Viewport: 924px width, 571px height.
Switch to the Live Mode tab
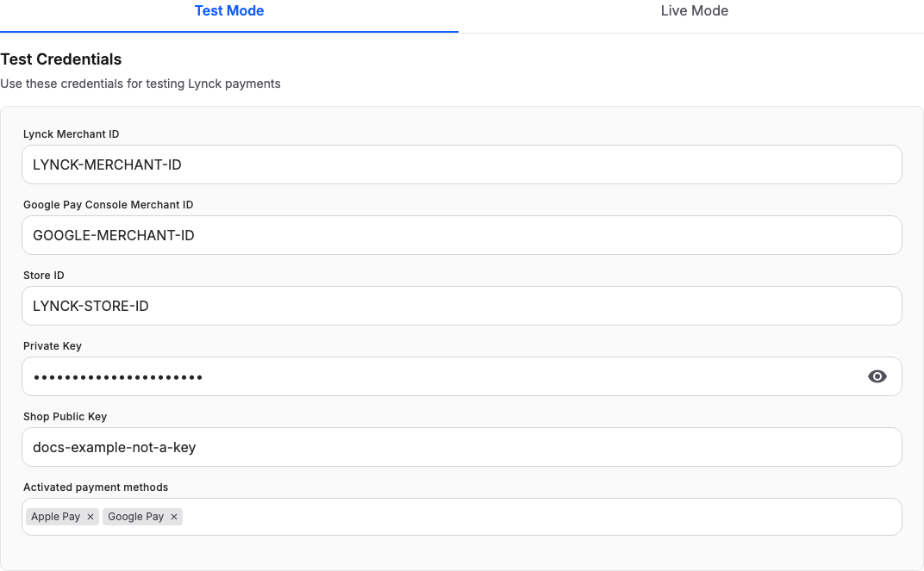pos(694,11)
